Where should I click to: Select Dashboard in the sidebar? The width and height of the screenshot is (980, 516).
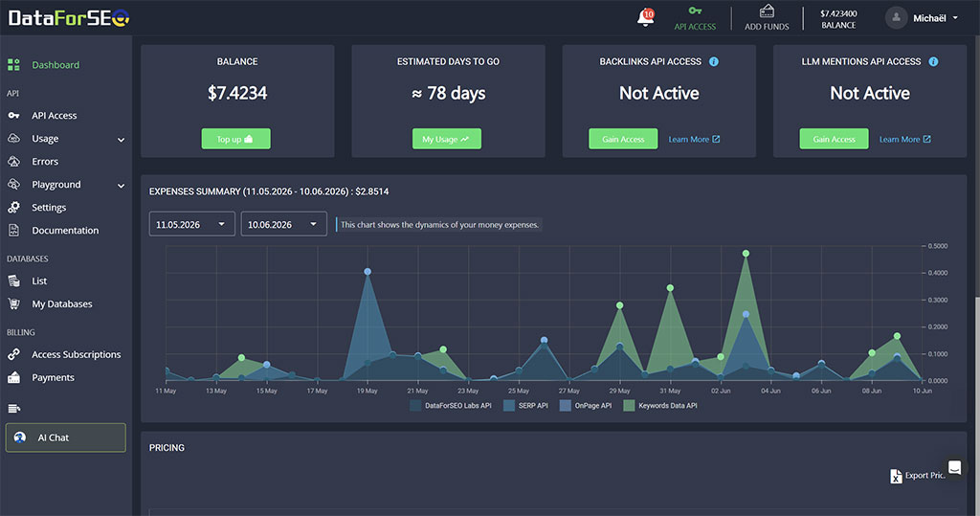point(56,64)
